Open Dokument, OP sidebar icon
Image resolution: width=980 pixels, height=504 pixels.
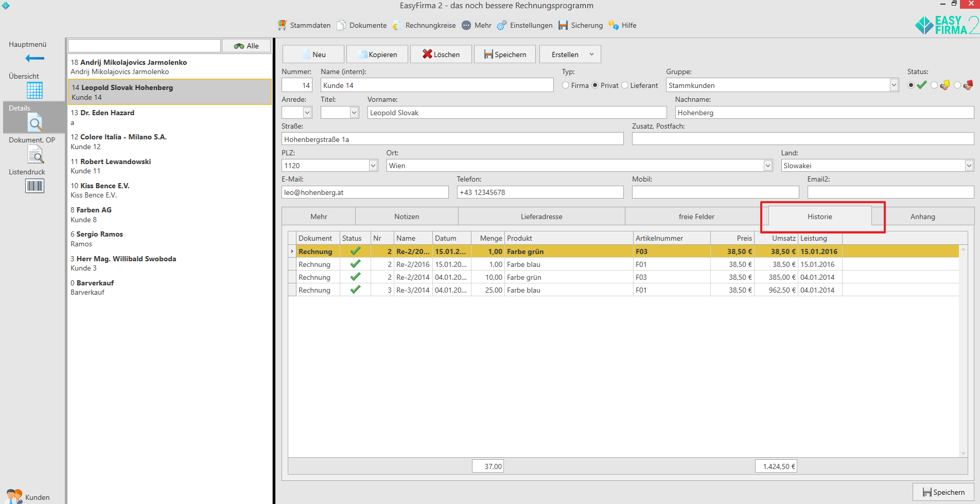tap(35, 154)
